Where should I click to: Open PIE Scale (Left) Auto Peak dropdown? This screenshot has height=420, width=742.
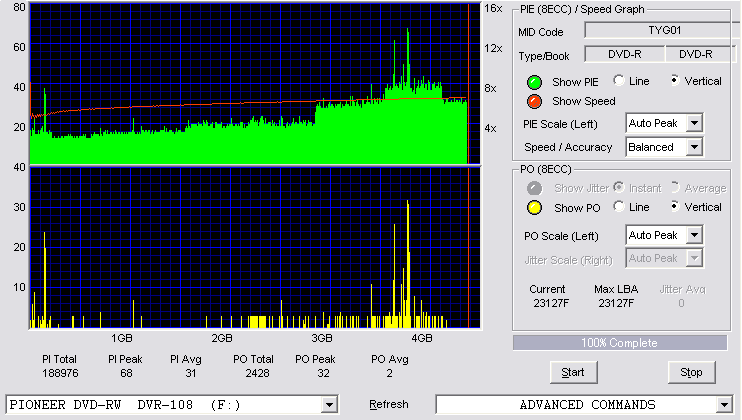(694, 123)
